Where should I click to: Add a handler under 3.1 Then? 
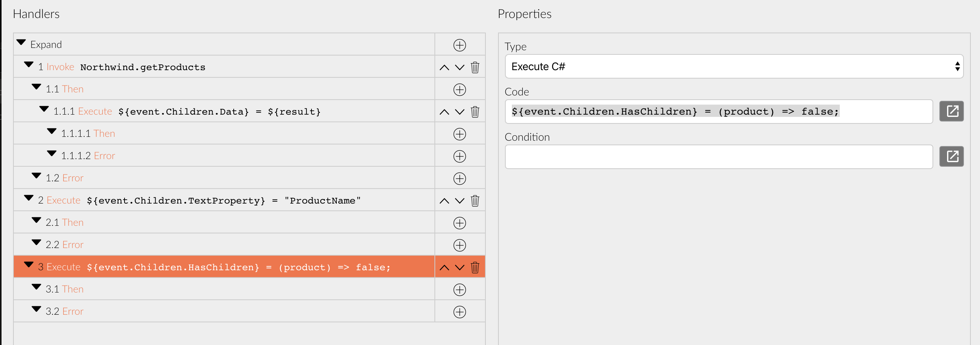[459, 290]
